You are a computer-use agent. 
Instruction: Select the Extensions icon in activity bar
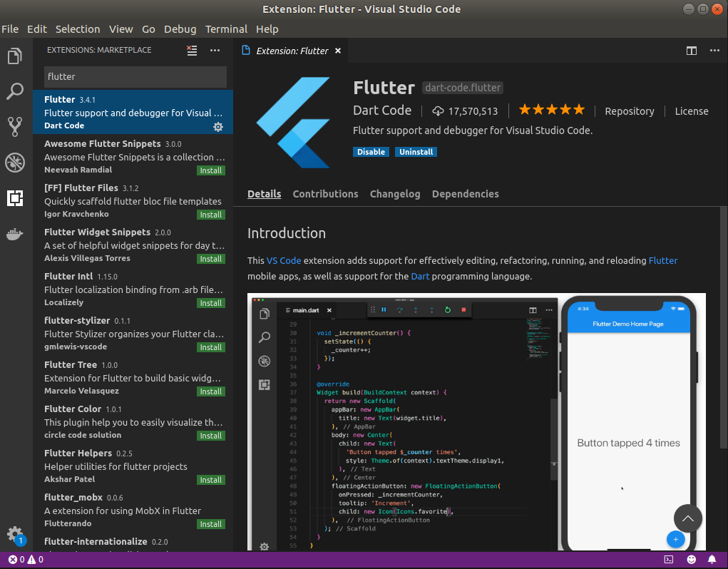[x=15, y=198]
